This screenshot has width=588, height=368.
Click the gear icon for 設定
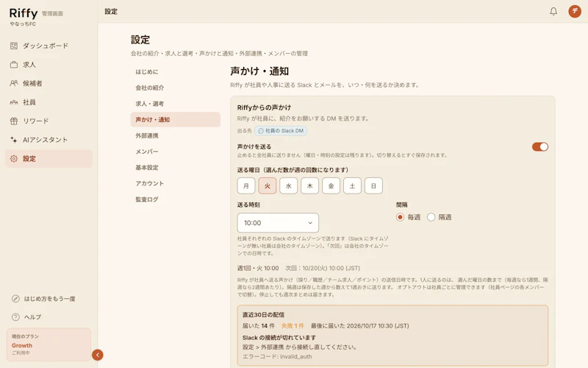point(14,158)
